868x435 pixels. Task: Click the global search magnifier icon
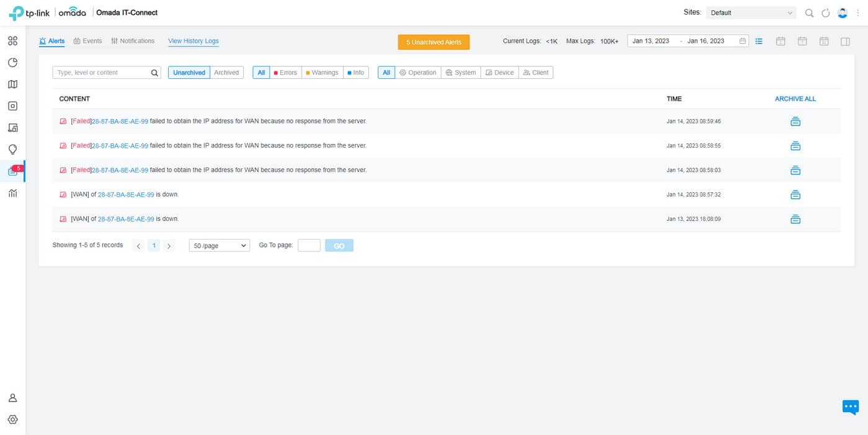click(809, 13)
